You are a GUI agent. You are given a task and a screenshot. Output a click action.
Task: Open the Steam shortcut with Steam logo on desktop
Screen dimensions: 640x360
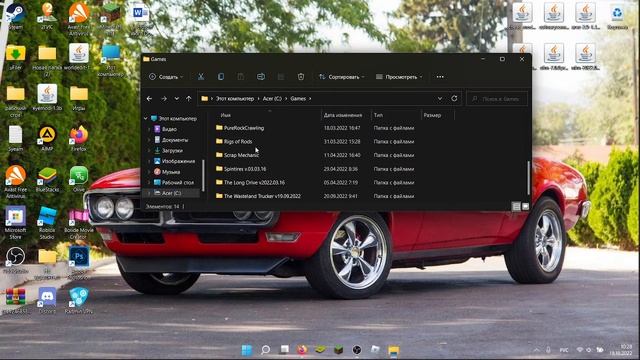[16, 17]
